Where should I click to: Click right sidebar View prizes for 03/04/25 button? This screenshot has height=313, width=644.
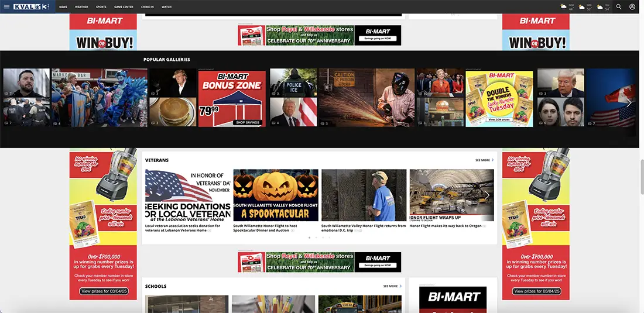(537, 291)
